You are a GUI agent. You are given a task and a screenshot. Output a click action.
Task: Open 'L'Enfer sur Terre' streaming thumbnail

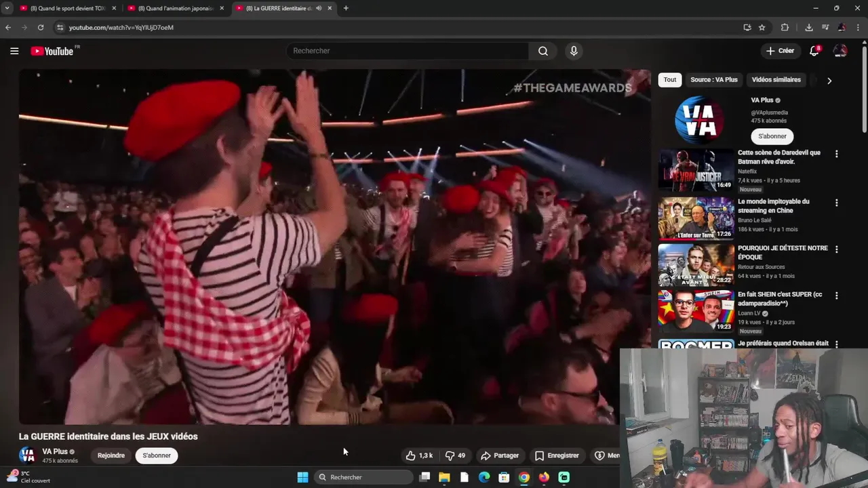click(696, 219)
